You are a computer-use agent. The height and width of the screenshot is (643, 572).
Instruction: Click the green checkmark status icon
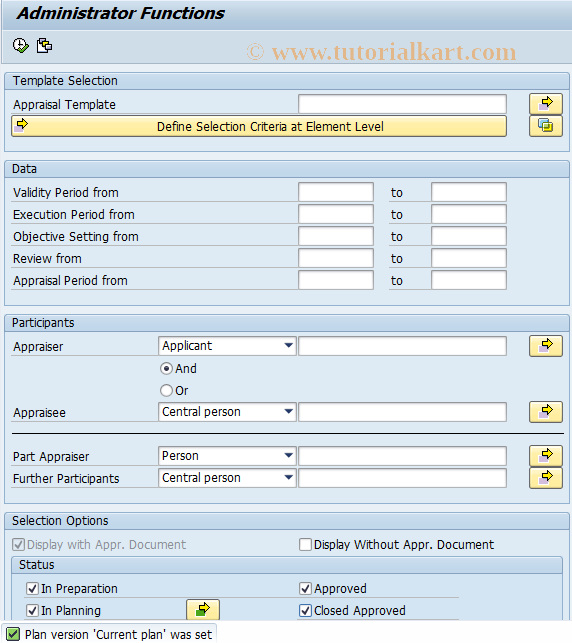pos(13,634)
